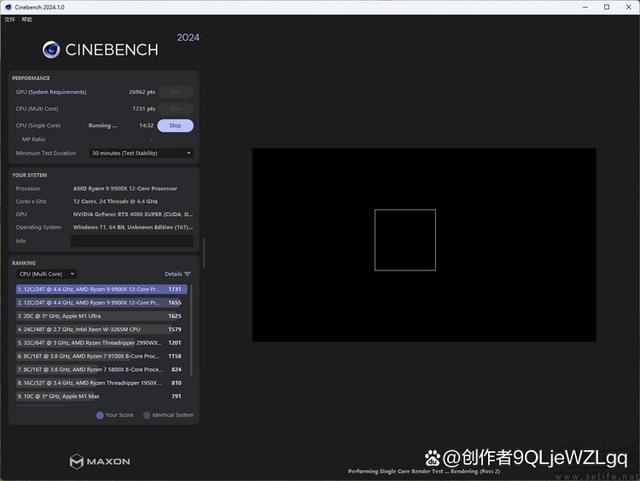640x481 pixels.
Task: Select the Intel Xeon W-3265M ranking row
Action: 102,330
